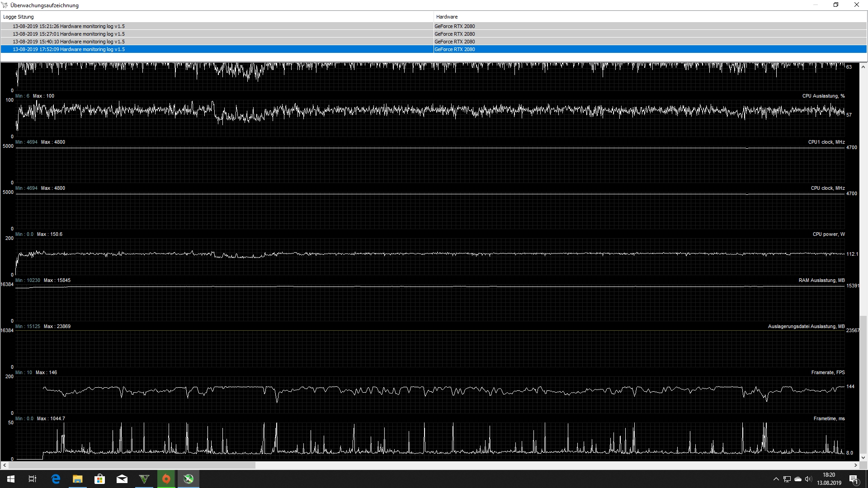This screenshot has height=488, width=868.
Task: Open the Microsoft Store taskbar icon
Action: [100, 479]
